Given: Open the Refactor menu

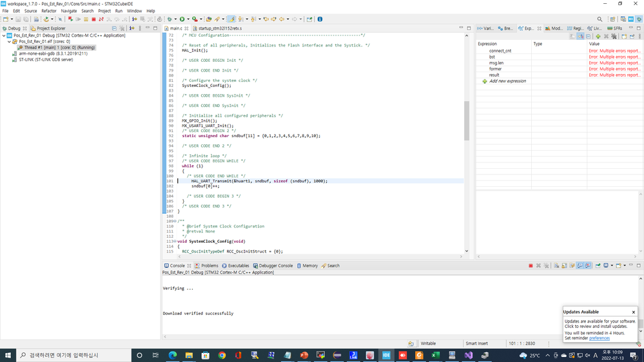Looking at the screenshot, I should [48, 11].
